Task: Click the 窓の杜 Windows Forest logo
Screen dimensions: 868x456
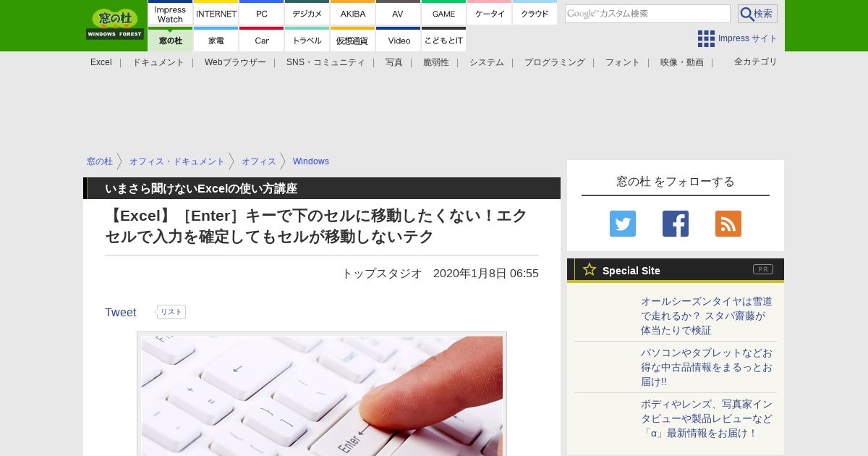Action: click(x=115, y=25)
